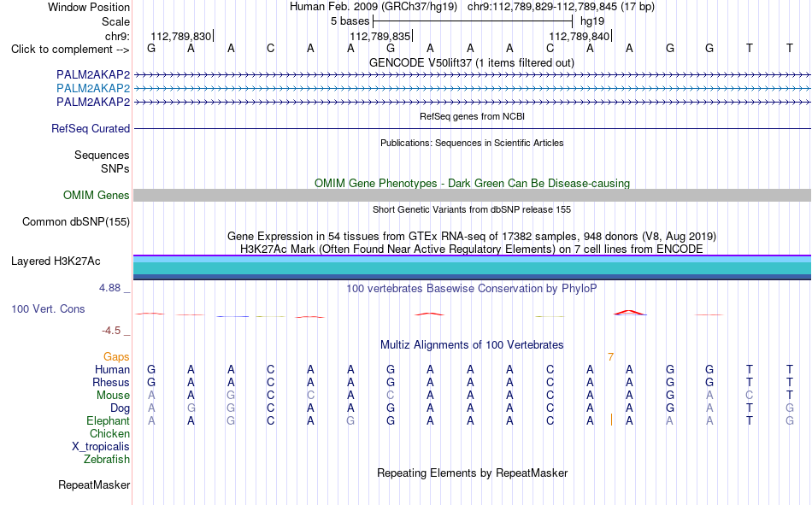The width and height of the screenshot is (812, 505).
Task: Click the 100 Vert. Cons label
Action: (48, 308)
